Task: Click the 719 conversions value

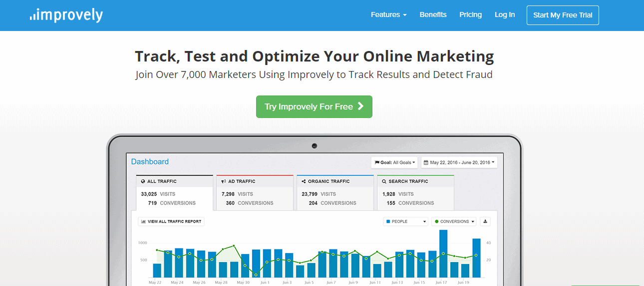Action: point(152,203)
